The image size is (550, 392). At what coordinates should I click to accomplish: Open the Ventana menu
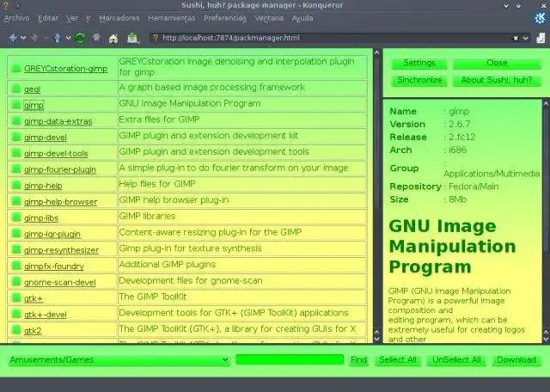point(269,18)
